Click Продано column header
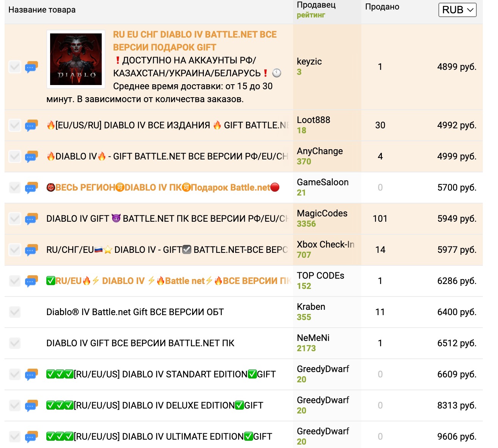Screen dimensions: 498x448 (x=382, y=7)
